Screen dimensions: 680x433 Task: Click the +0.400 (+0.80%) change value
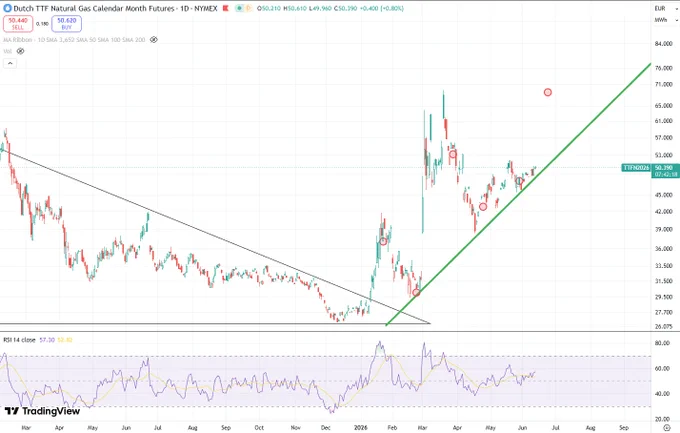pyautogui.click(x=380, y=8)
